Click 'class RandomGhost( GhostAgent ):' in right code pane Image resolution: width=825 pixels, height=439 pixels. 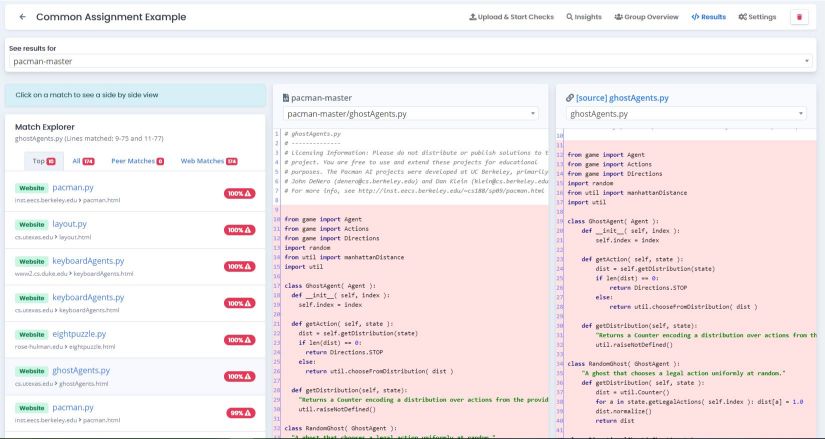tap(623, 364)
